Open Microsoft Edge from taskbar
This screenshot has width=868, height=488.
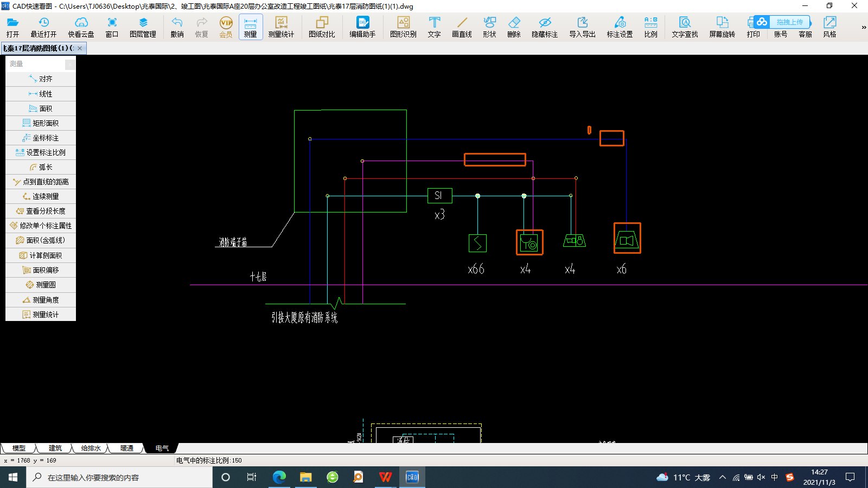(x=279, y=477)
